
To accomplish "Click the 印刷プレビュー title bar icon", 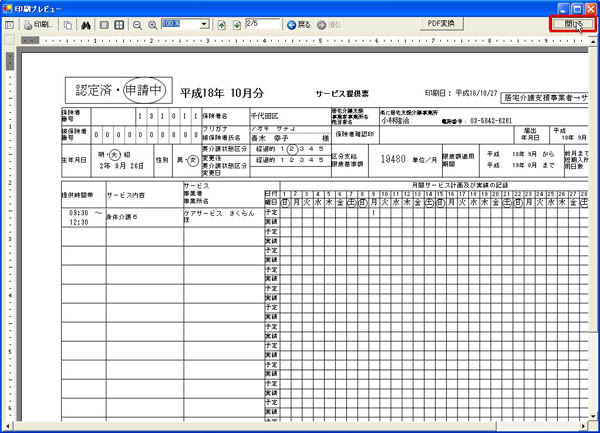I will pos(7,8).
